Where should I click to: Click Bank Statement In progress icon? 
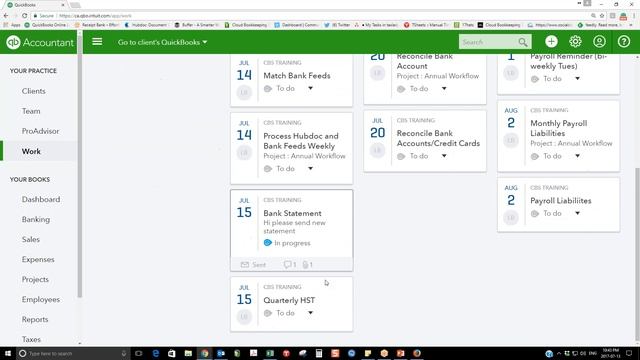coord(268,243)
